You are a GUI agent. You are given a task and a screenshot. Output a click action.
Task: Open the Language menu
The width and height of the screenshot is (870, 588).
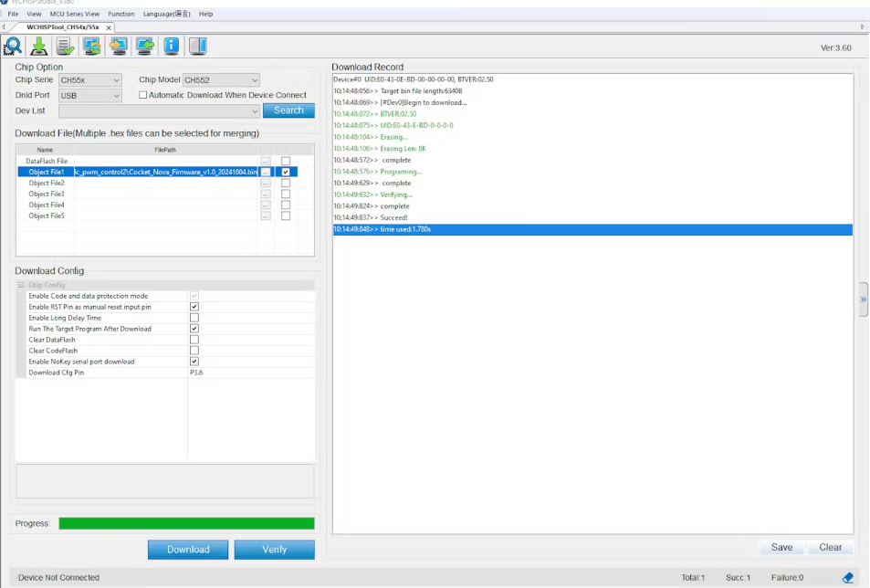[166, 14]
